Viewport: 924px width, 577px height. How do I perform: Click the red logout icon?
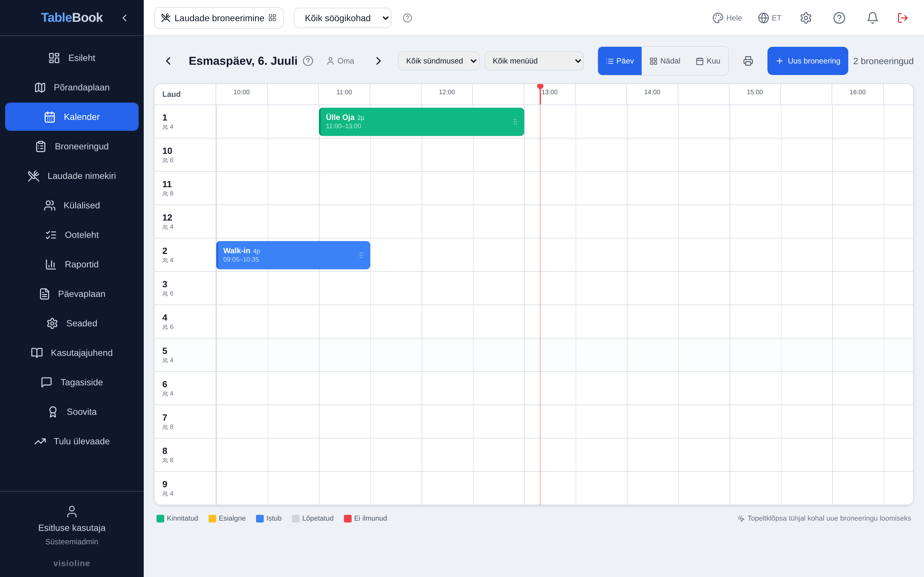click(x=903, y=18)
